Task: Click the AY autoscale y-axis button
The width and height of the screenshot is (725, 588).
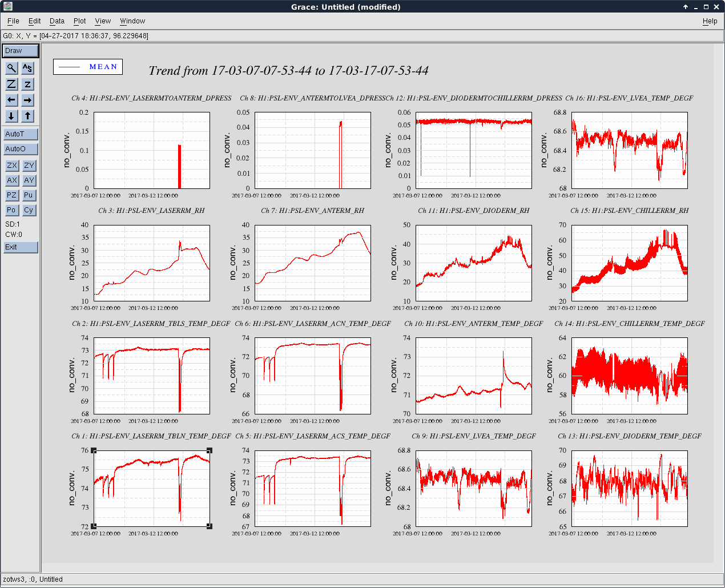Action: (29, 180)
